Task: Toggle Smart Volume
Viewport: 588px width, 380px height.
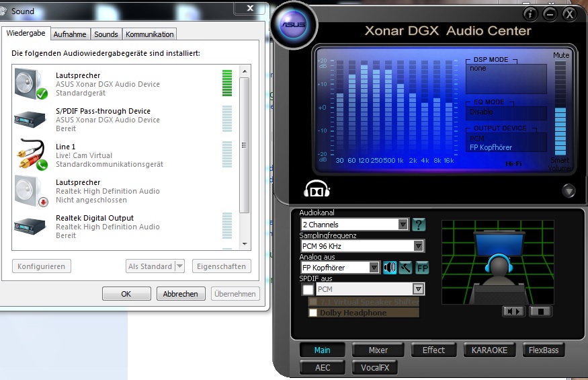Action: tap(560, 164)
